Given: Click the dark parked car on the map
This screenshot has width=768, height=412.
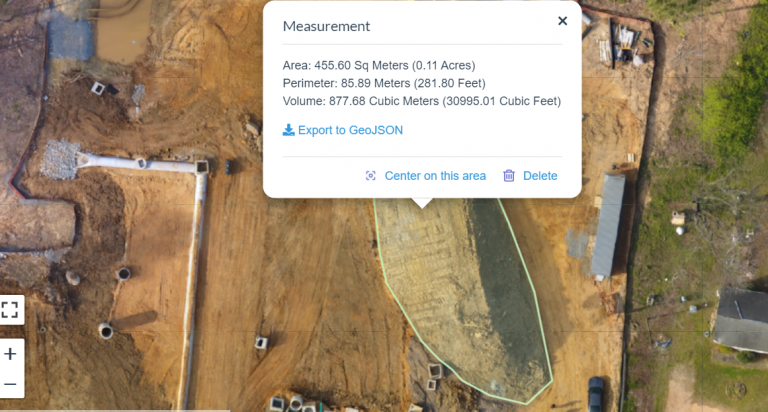Looking at the screenshot, I should pyautogui.click(x=595, y=394).
